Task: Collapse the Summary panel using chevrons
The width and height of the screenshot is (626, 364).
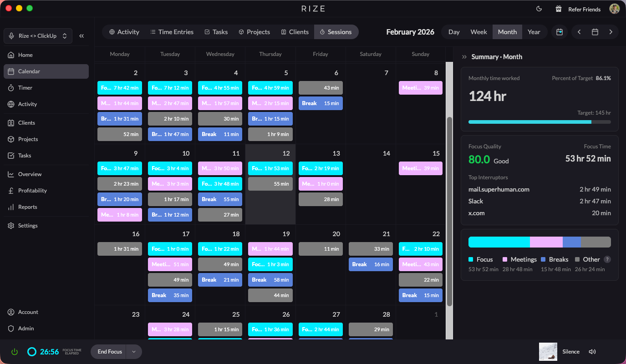Action: [464, 57]
